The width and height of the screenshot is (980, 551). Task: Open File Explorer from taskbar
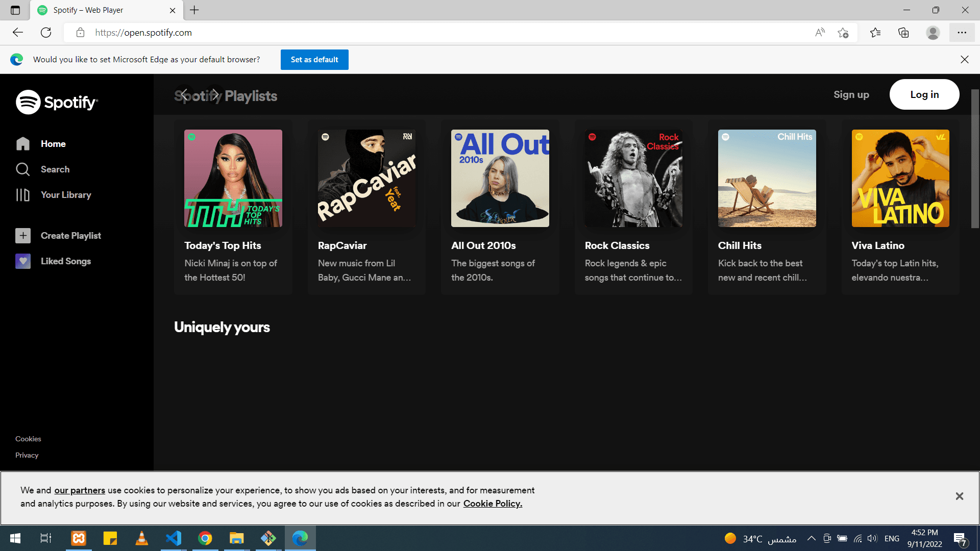coord(237,538)
